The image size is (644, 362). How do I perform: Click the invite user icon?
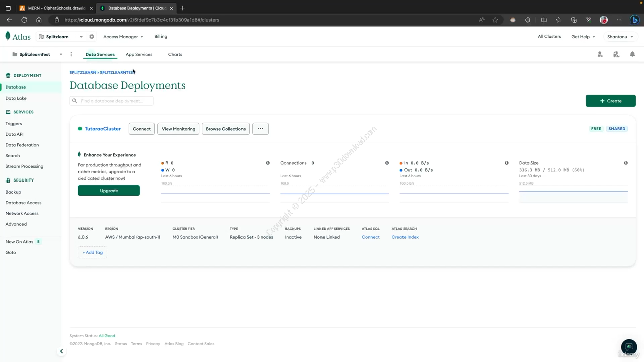(600, 54)
